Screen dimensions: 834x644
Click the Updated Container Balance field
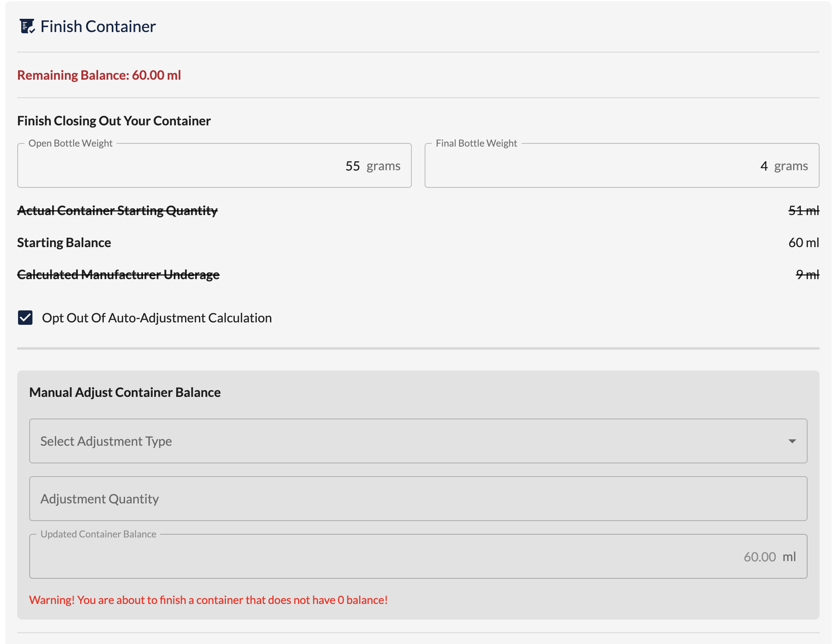[418, 556]
